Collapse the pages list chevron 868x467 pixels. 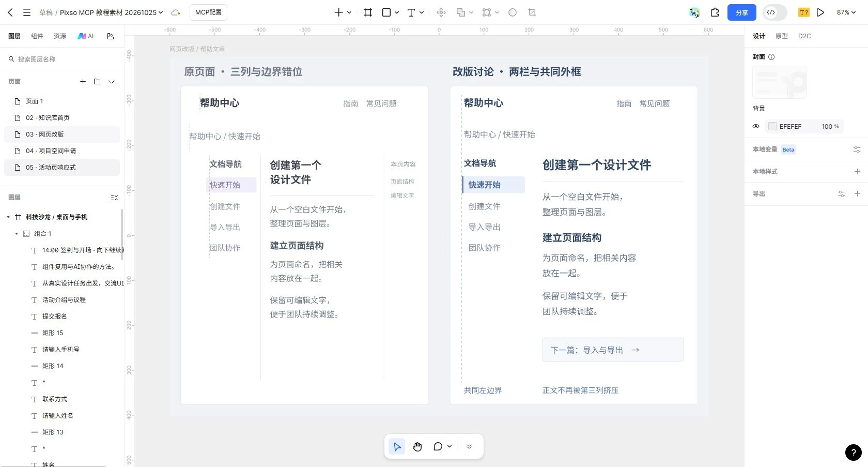[x=112, y=81]
